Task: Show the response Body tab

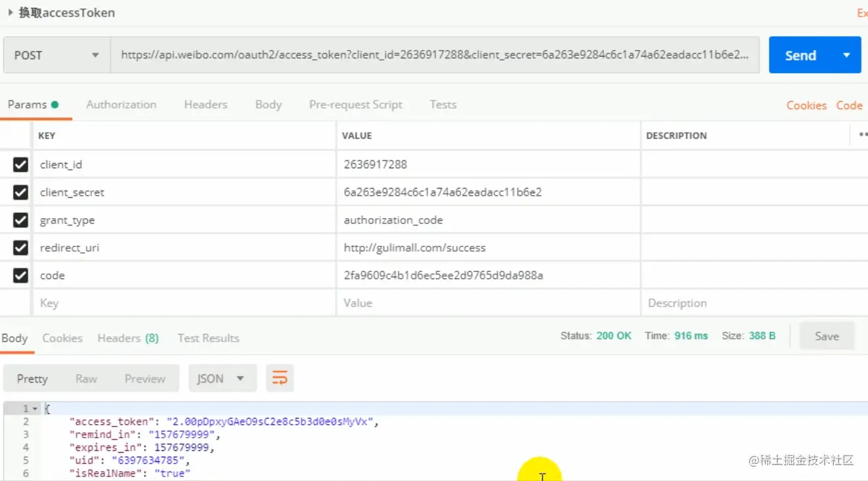Action: [x=14, y=338]
